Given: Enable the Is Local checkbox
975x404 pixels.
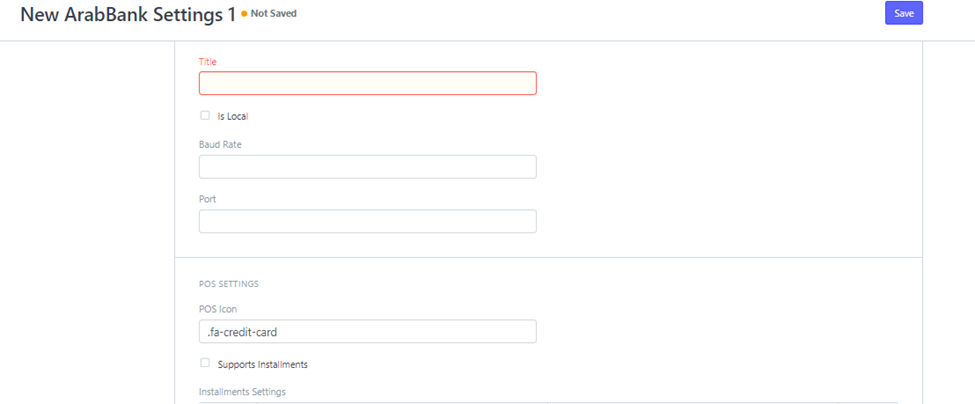Looking at the screenshot, I should pyautogui.click(x=205, y=115).
